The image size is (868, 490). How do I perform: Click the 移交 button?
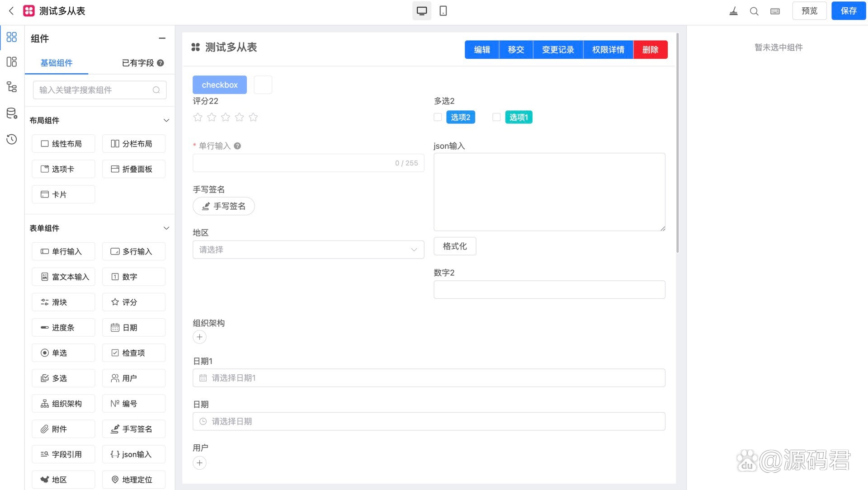[516, 50]
